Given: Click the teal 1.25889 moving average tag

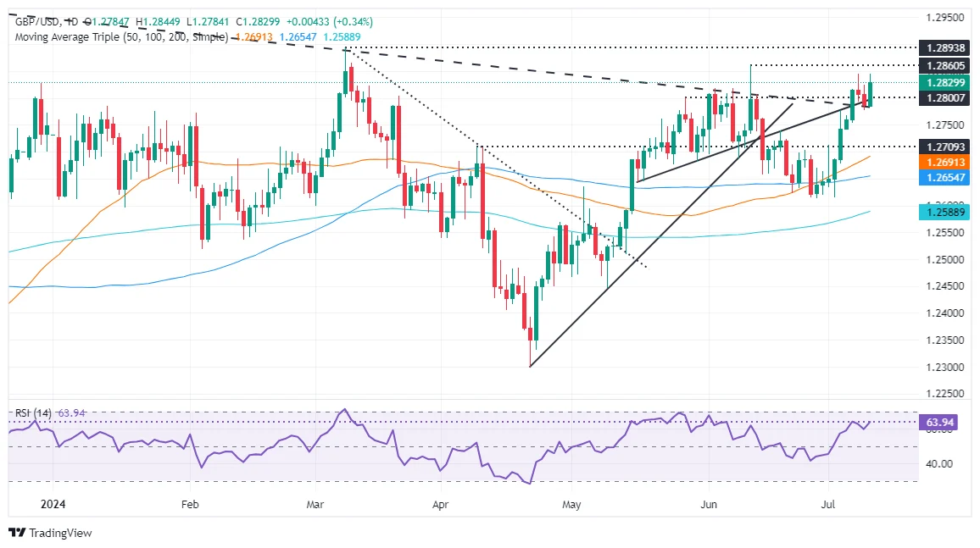Looking at the screenshot, I should (x=945, y=213).
